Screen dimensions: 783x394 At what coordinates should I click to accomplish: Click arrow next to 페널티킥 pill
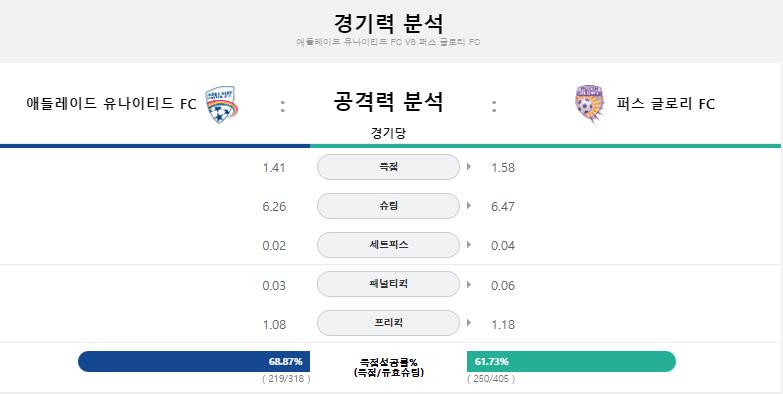tap(469, 284)
